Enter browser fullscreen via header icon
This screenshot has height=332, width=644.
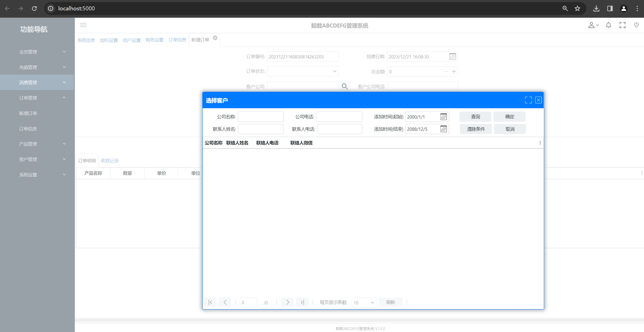tap(622, 25)
